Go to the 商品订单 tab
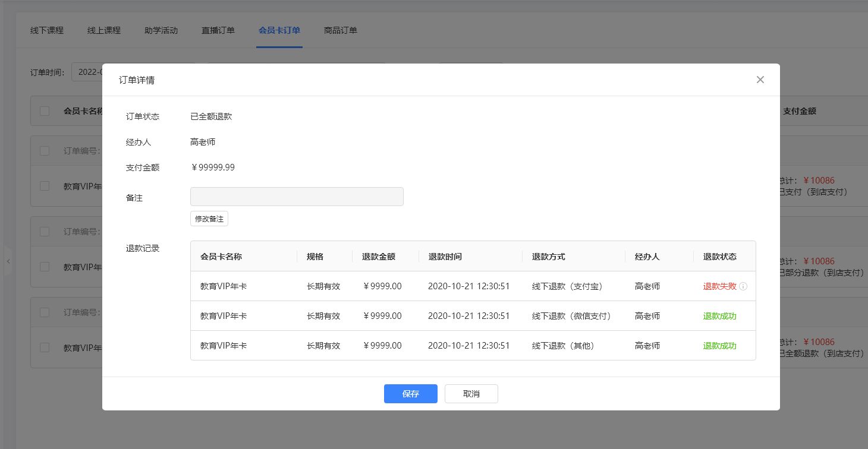Image resolution: width=868 pixels, height=449 pixels. click(341, 30)
